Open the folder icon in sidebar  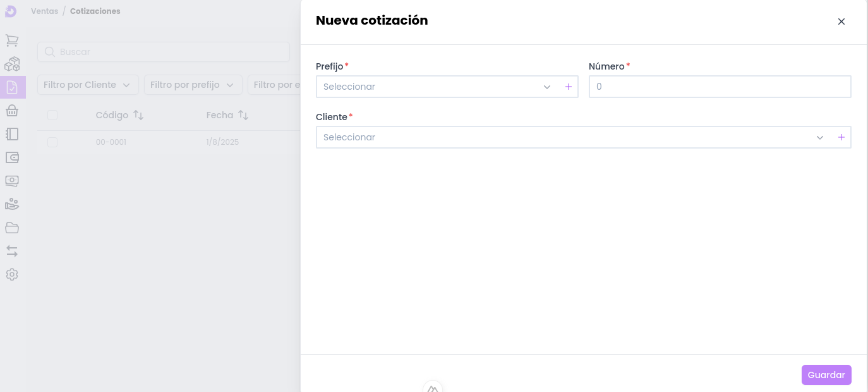[x=12, y=228]
